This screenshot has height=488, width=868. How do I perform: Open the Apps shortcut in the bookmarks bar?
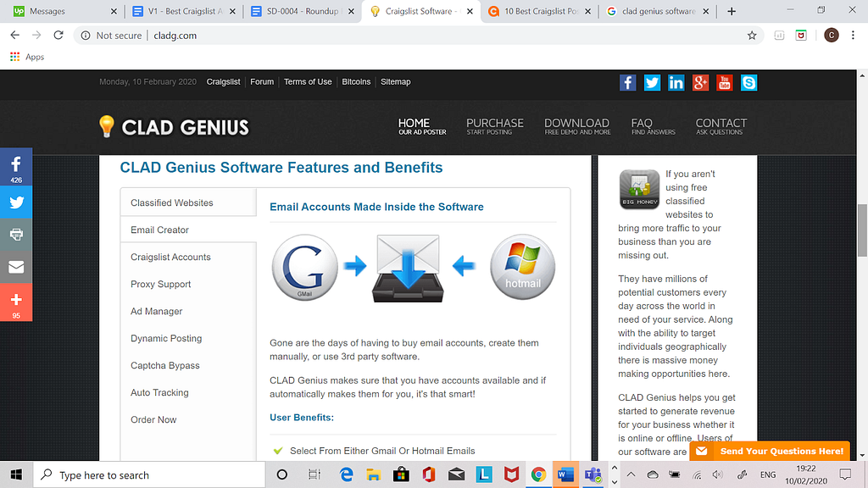(x=27, y=57)
